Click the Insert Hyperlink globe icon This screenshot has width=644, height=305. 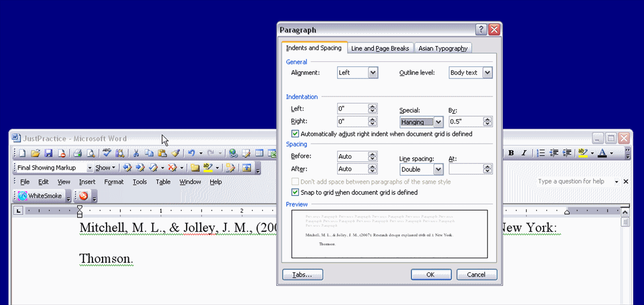click(233, 153)
